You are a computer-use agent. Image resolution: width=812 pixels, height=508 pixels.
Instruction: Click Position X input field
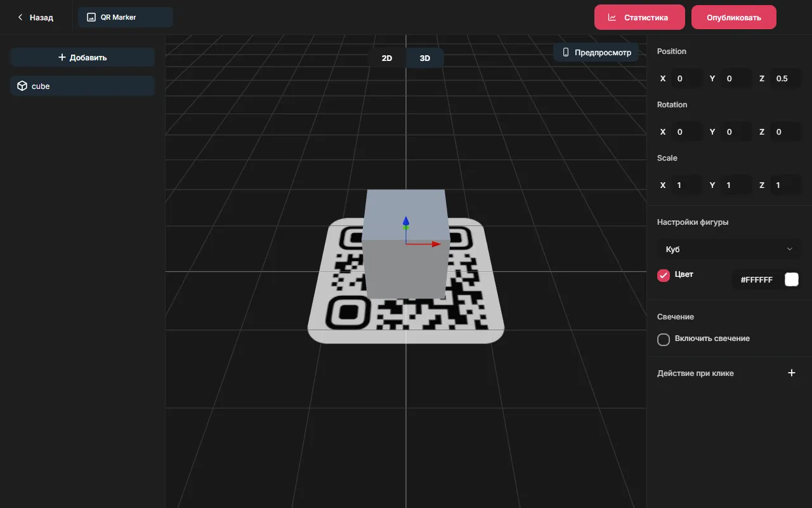coord(686,79)
